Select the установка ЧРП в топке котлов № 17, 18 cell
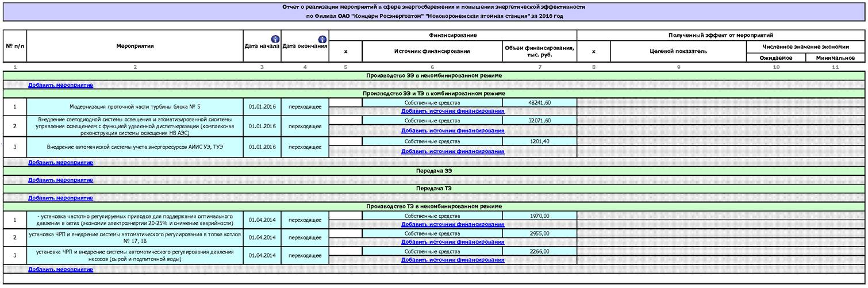This screenshot has width=868, height=288. click(135, 237)
